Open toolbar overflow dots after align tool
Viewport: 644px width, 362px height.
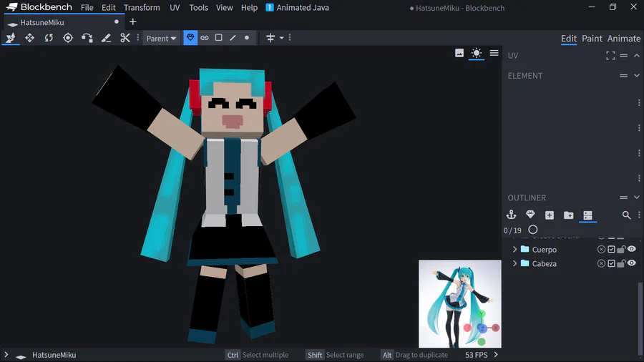(x=290, y=38)
